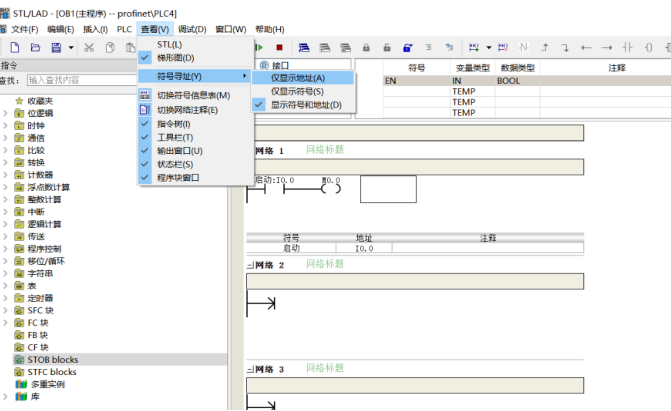The height and width of the screenshot is (411, 671).
Task: Open the 窗口(W) menu
Action: [x=231, y=29]
